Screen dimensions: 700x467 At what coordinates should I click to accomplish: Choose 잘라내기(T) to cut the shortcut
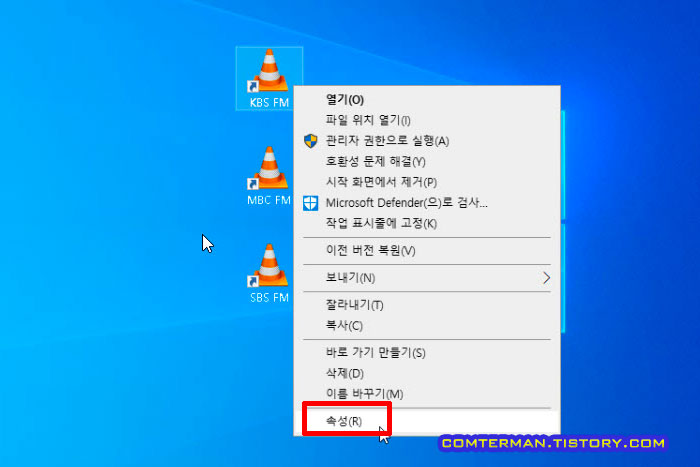(427, 305)
